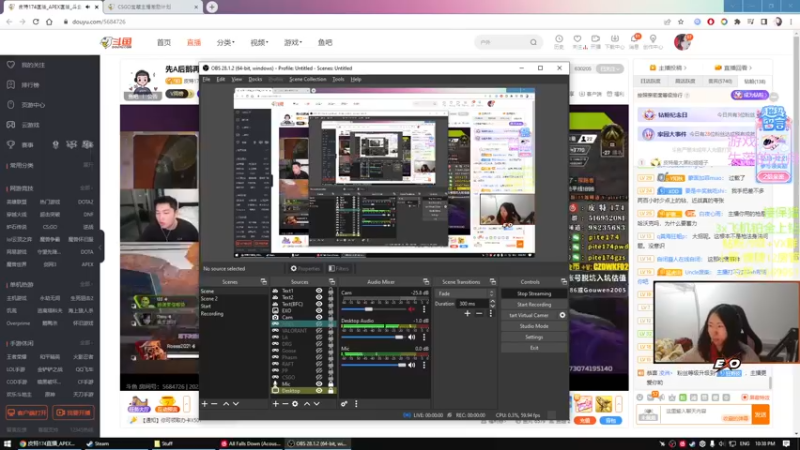The height and width of the screenshot is (450, 800).
Task: Remove scene transition with minus icon
Action: click(x=479, y=313)
